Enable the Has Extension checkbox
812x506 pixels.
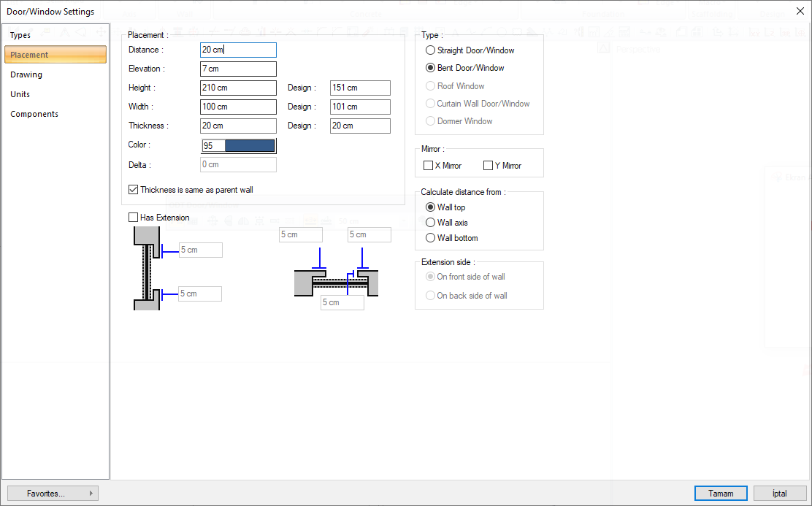[133, 218]
